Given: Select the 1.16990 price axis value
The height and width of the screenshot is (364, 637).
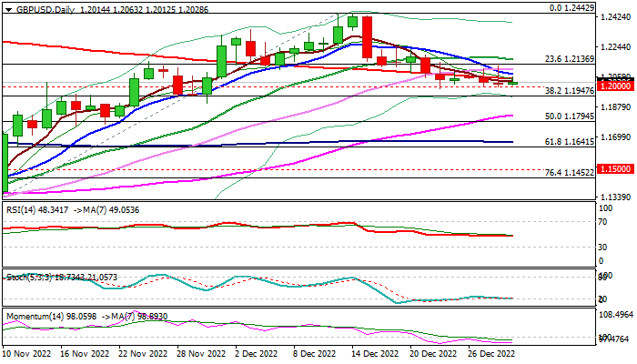Looking at the screenshot, I should point(615,137).
